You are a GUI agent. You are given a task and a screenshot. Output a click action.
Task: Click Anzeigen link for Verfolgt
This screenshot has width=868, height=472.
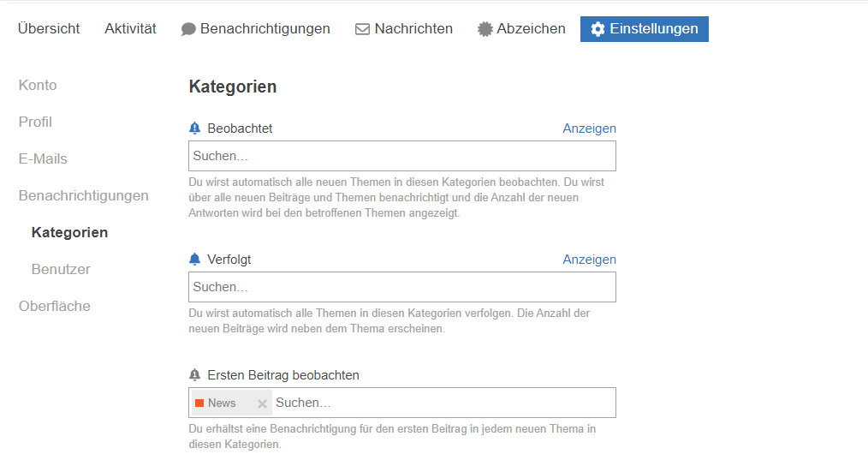589,260
